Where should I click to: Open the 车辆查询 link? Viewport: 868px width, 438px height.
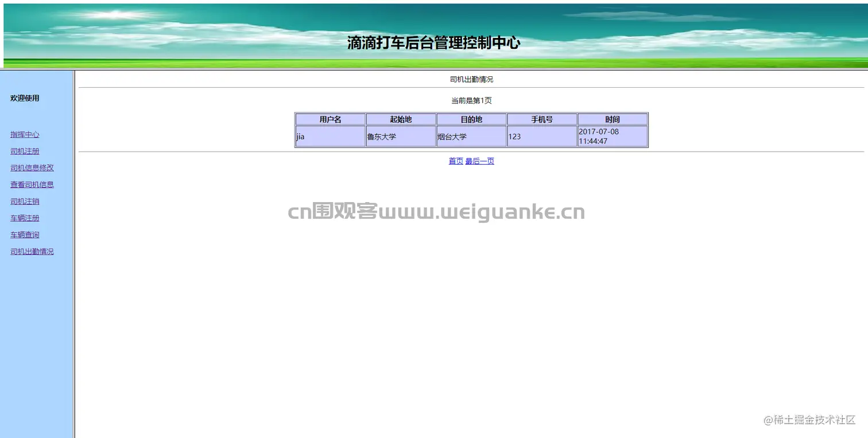(25, 234)
